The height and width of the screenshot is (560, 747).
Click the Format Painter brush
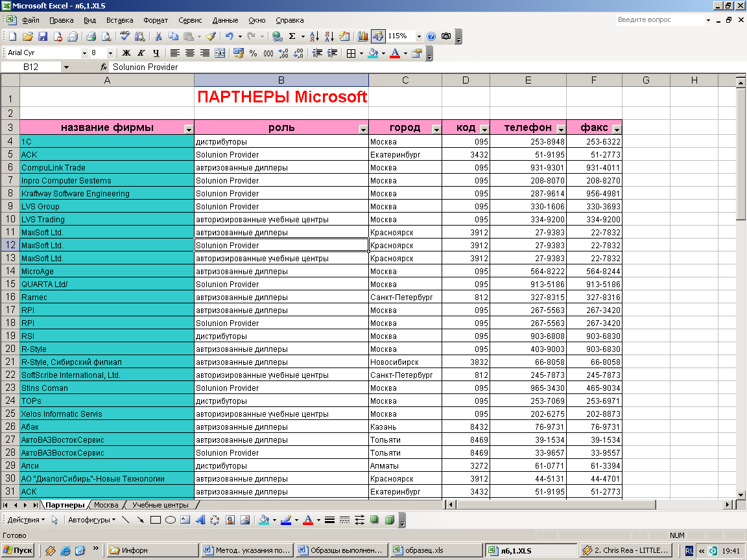coord(211,36)
